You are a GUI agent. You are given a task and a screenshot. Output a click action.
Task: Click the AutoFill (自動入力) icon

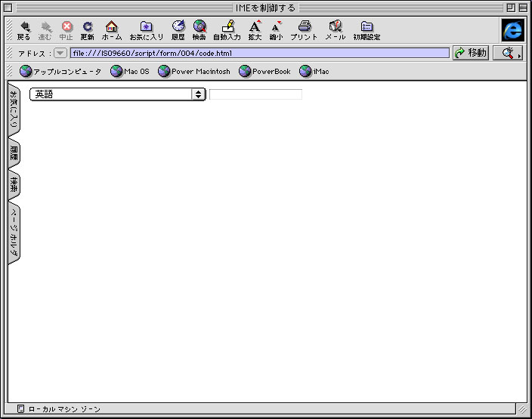tap(227, 30)
